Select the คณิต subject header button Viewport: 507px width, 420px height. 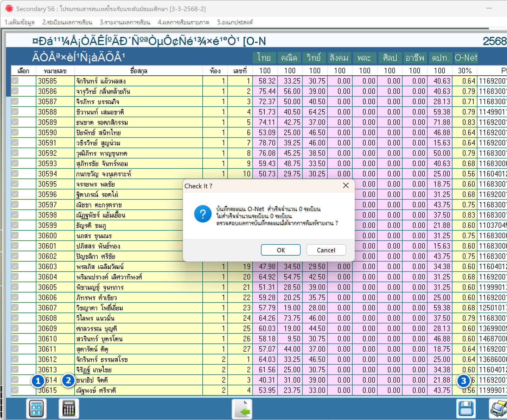289,58
